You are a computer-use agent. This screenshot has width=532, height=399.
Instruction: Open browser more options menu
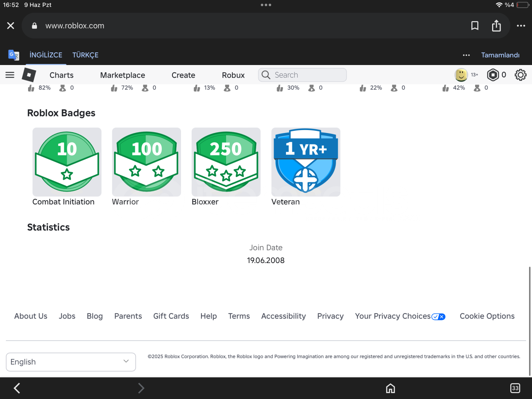point(521,25)
